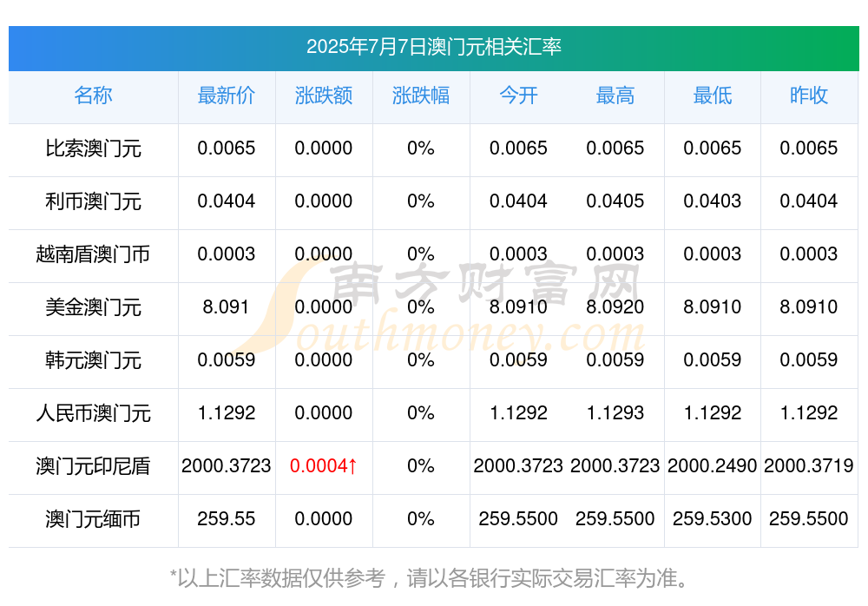The image size is (868, 606).
Task: Click the previous close 259.5500
Action: pyautogui.click(x=809, y=519)
